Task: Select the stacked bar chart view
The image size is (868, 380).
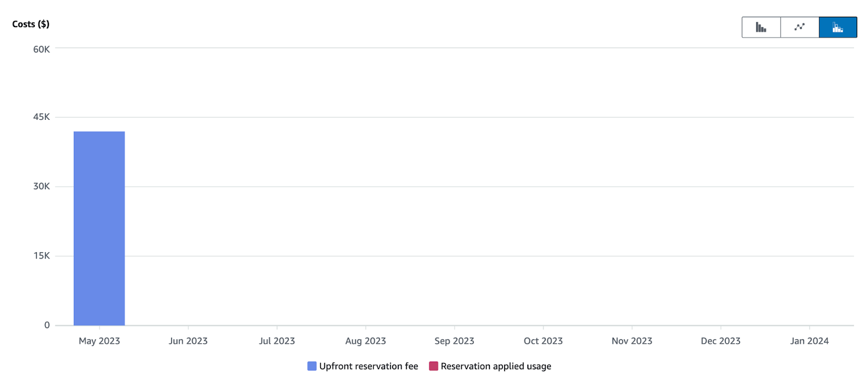Action: tap(838, 27)
